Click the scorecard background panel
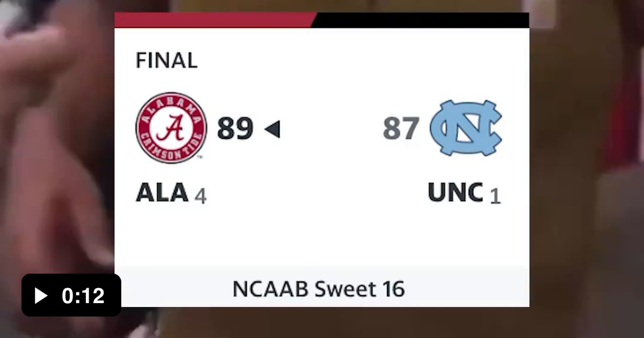Image resolution: width=644 pixels, height=338 pixels. click(x=322, y=236)
